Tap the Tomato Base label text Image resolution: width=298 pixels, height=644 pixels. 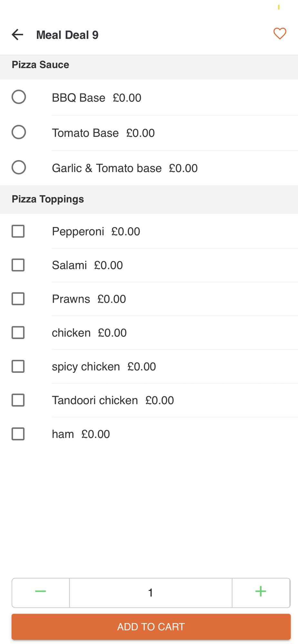pyautogui.click(x=85, y=133)
